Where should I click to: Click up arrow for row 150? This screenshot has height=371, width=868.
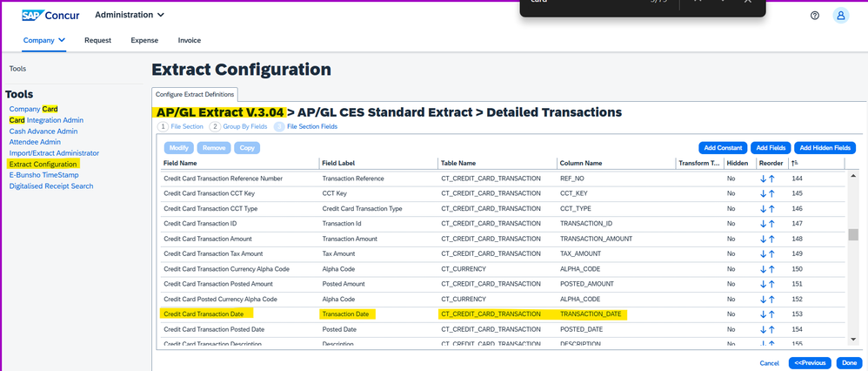[771, 269]
